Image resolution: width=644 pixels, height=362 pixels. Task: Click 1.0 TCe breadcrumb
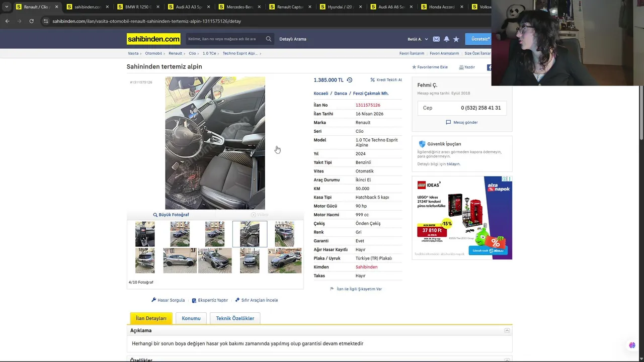tap(209, 53)
